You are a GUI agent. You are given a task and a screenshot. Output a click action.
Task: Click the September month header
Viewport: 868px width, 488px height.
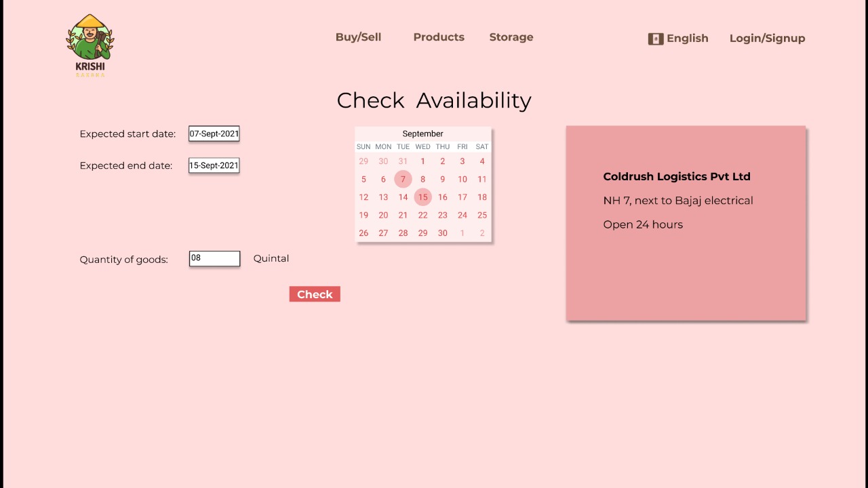click(422, 134)
